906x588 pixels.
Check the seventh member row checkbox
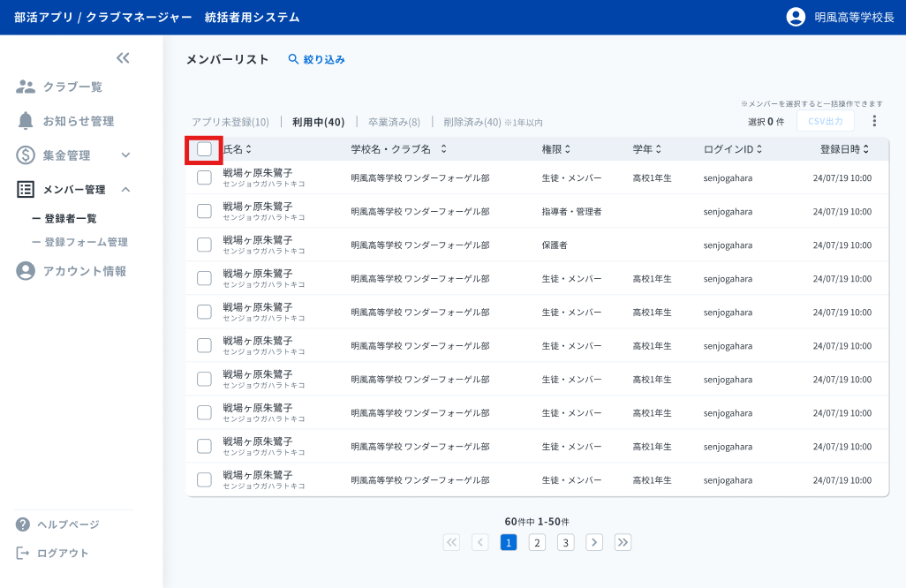[204, 379]
